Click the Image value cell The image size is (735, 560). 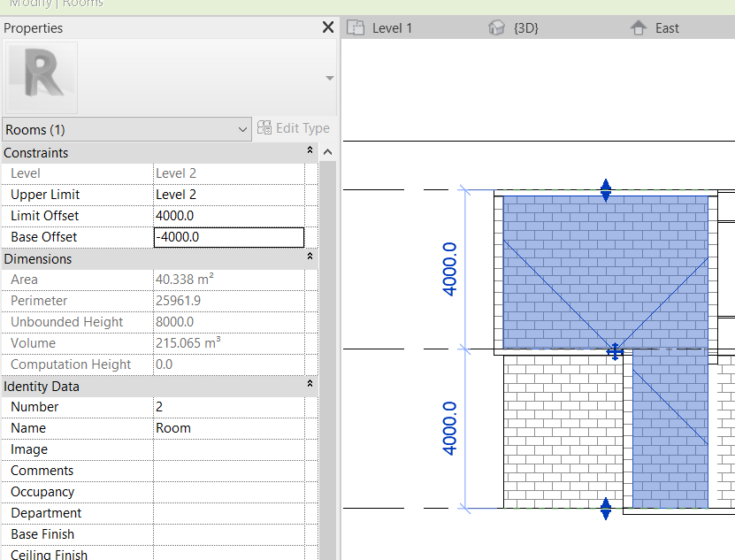click(x=229, y=449)
